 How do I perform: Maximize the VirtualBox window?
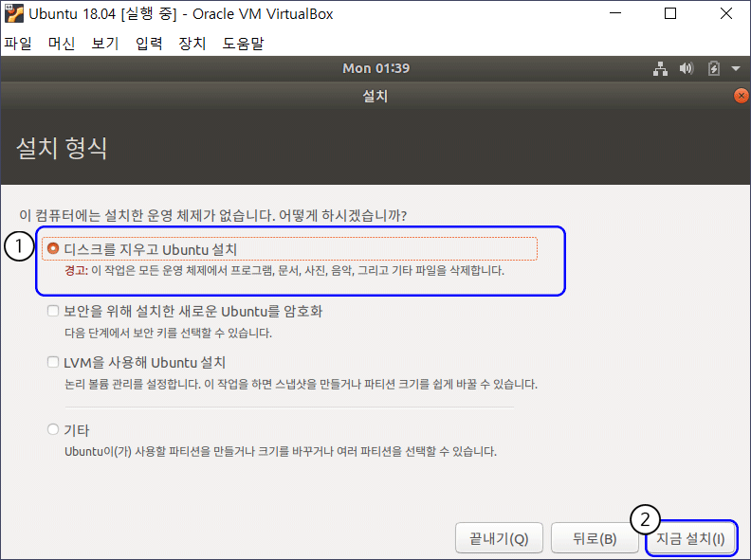pos(670,13)
